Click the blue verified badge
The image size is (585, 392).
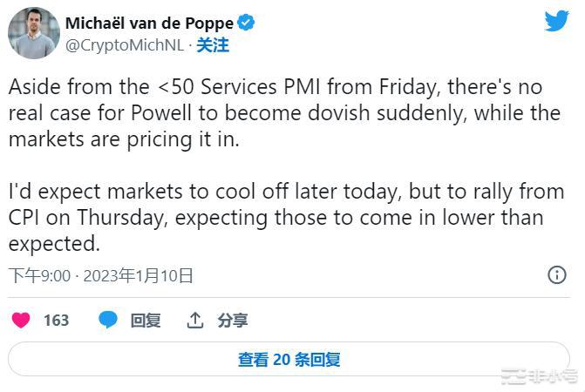click(247, 24)
